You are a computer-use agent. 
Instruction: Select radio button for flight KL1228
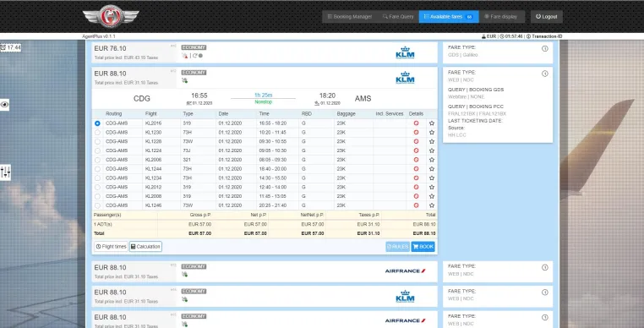[x=97, y=141]
